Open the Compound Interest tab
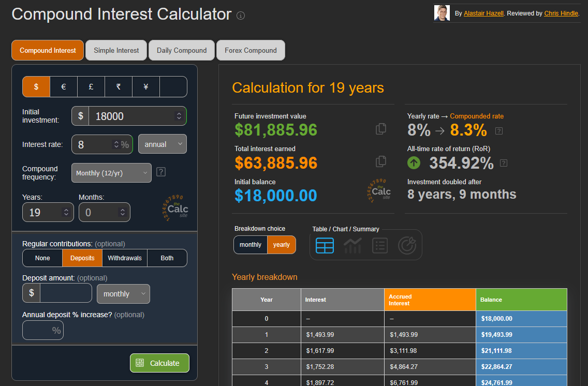588x386 pixels. tap(48, 50)
